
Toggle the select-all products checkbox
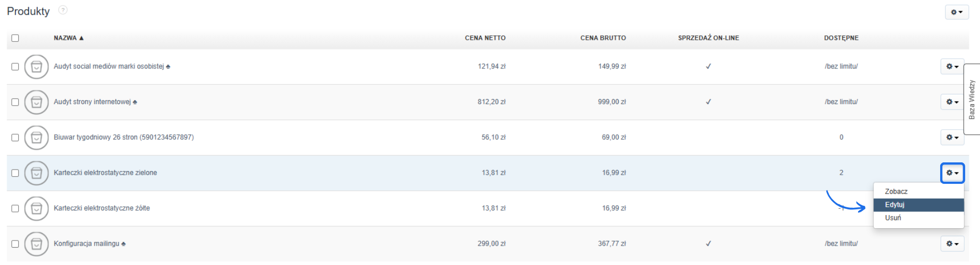pyautogui.click(x=15, y=38)
